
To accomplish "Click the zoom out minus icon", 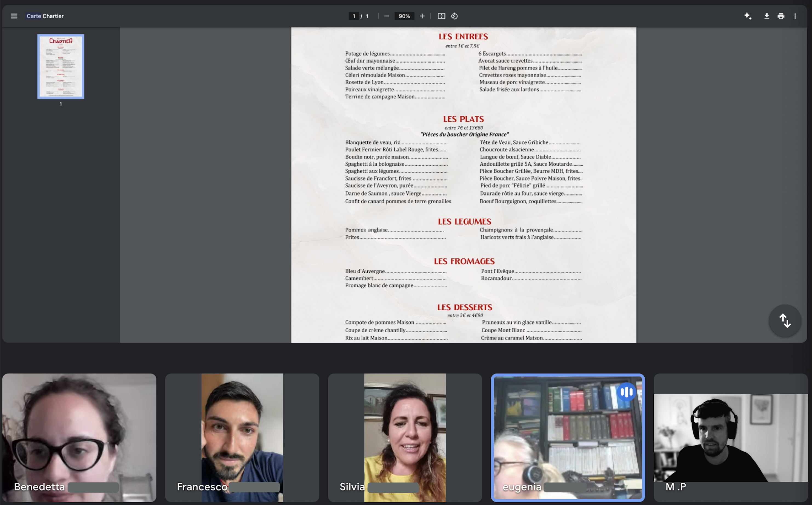I will pos(387,16).
